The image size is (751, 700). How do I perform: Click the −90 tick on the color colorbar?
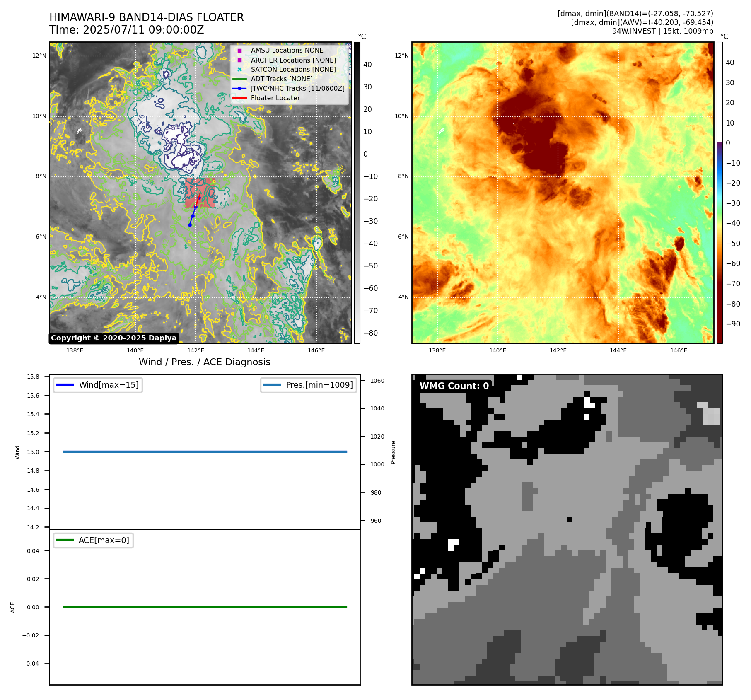(x=733, y=324)
